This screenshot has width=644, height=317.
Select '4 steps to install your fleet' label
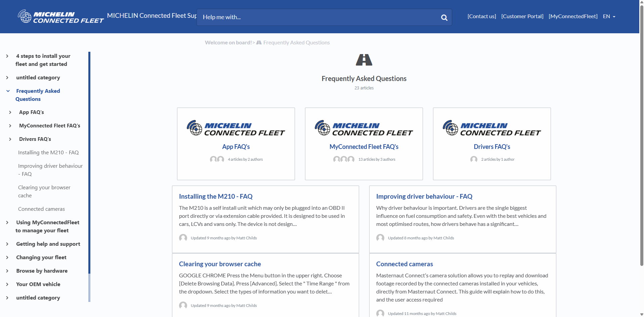(43, 60)
